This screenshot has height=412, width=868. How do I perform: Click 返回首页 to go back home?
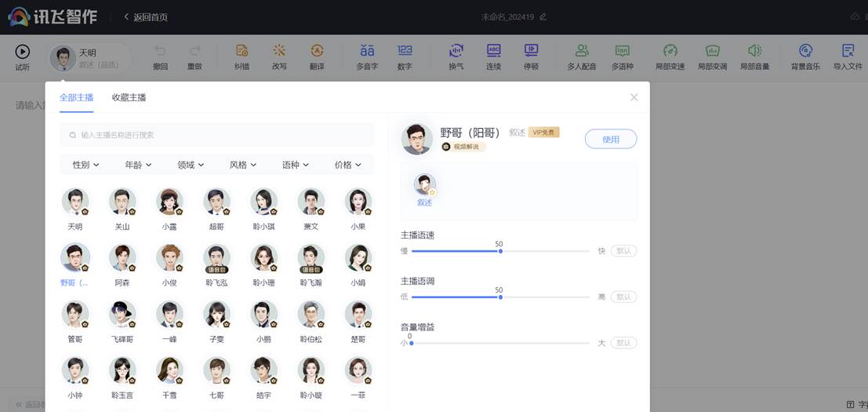pos(145,17)
